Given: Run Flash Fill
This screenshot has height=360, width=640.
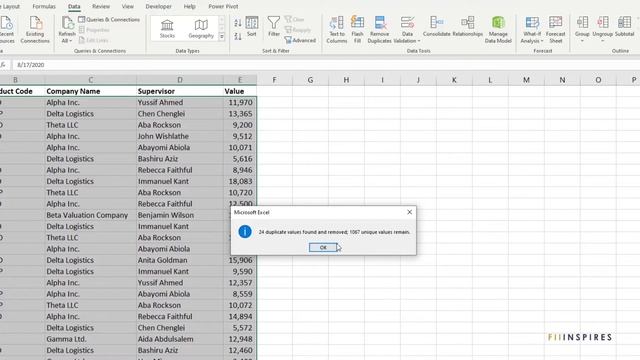Looking at the screenshot, I should click(357, 30).
